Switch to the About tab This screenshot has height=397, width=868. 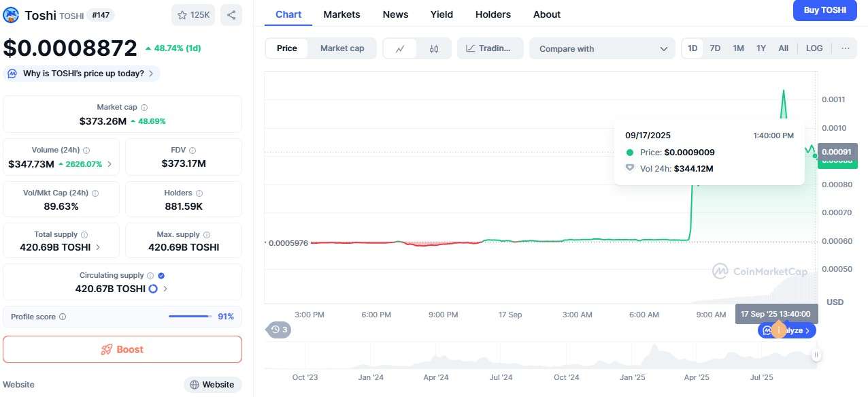pos(547,14)
